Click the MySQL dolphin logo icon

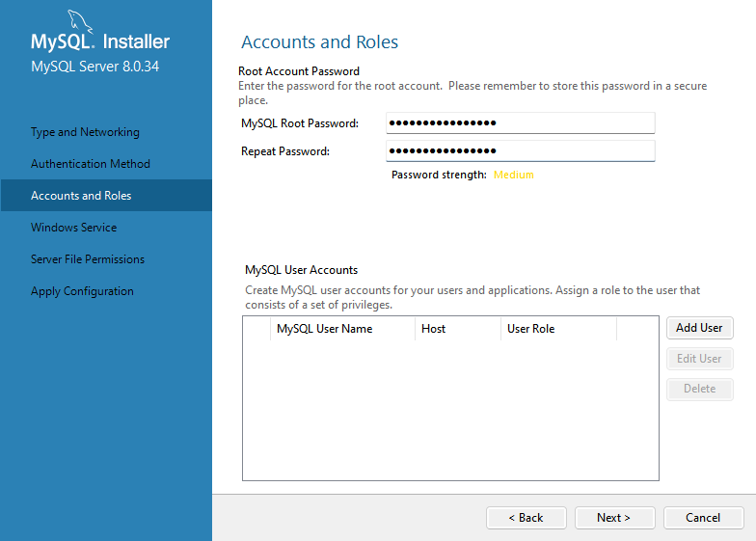click(x=79, y=21)
